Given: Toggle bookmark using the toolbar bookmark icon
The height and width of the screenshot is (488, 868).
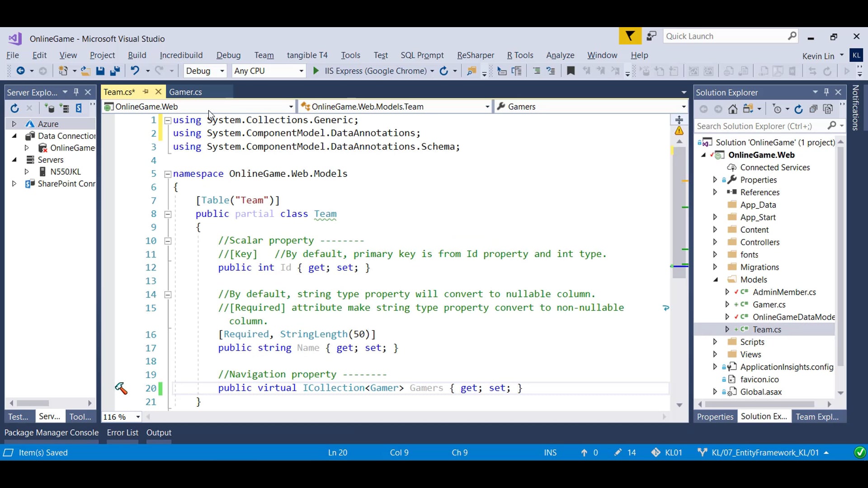Looking at the screenshot, I should click(x=571, y=71).
